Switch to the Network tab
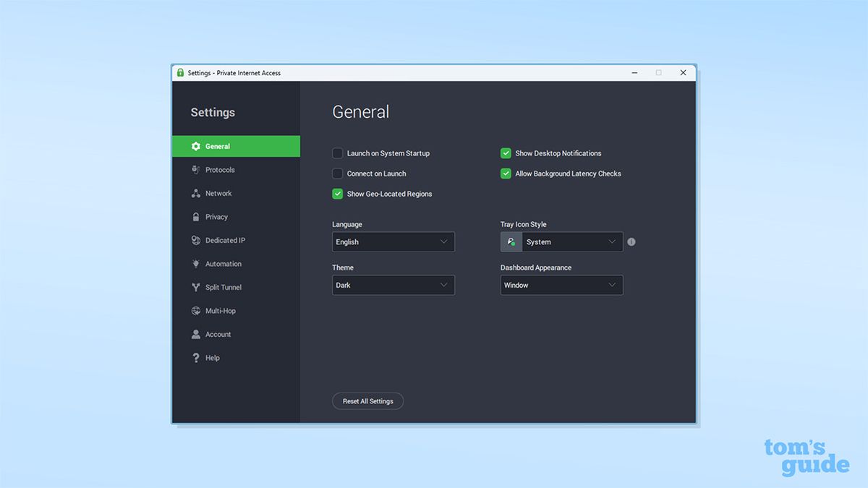This screenshot has height=488, width=868. 236,193
